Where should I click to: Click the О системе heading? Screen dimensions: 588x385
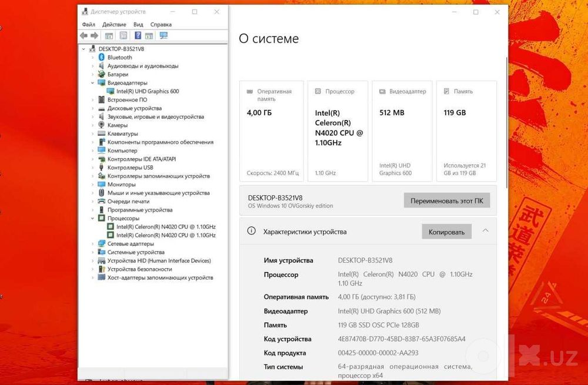click(269, 39)
